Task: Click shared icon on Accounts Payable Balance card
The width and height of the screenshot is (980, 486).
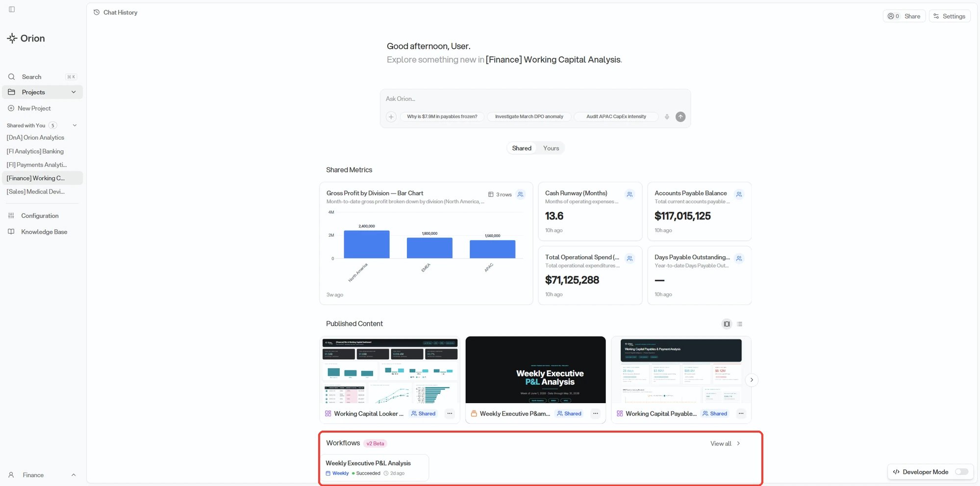Action: (x=739, y=194)
